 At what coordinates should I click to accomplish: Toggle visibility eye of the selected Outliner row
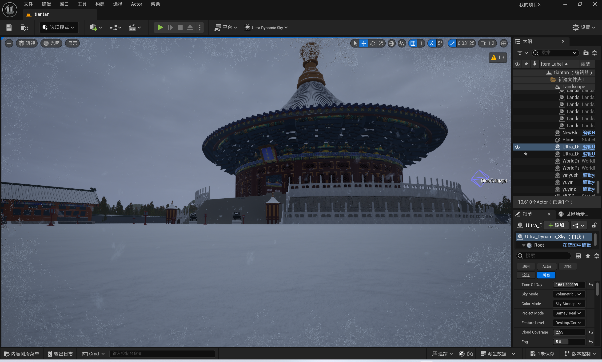tap(518, 147)
